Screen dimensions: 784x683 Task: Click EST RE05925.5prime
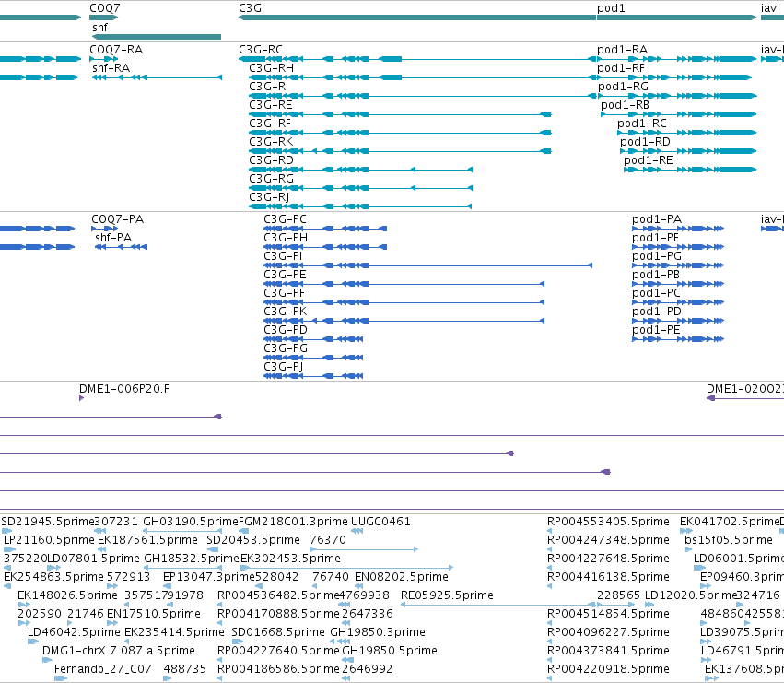click(x=447, y=595)
